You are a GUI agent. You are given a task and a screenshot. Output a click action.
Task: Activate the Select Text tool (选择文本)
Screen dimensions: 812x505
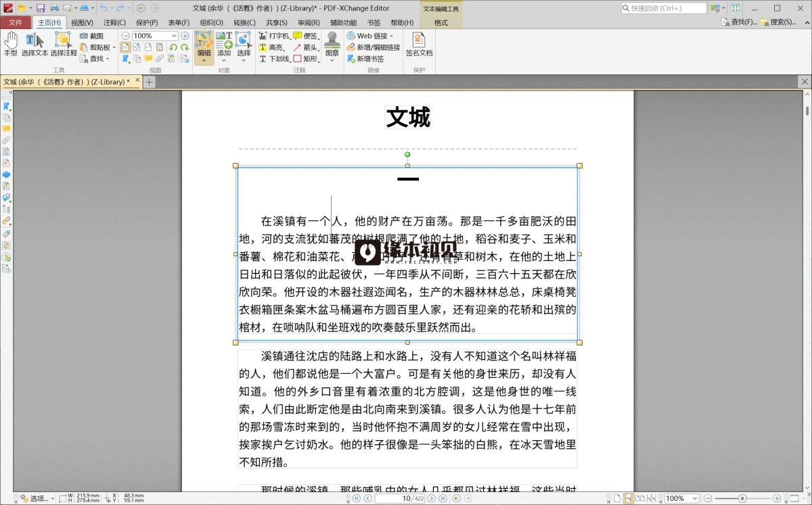[35, 44]
